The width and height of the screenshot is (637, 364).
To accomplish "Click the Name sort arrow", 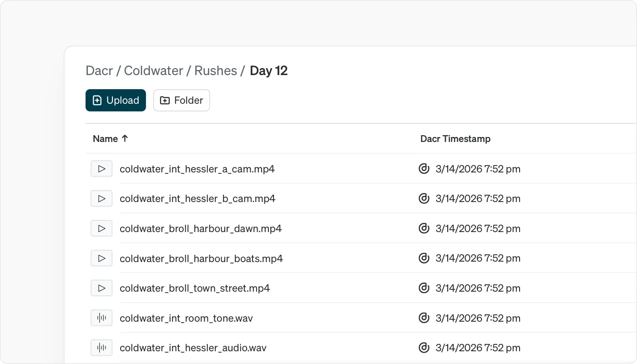I will (x=125, y=139).
